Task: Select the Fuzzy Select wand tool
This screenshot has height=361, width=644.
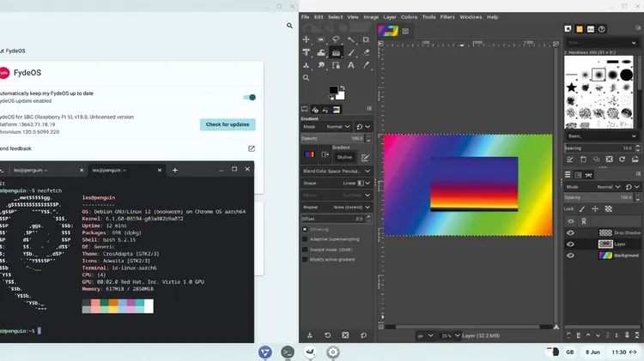Action: click(351, 39)
